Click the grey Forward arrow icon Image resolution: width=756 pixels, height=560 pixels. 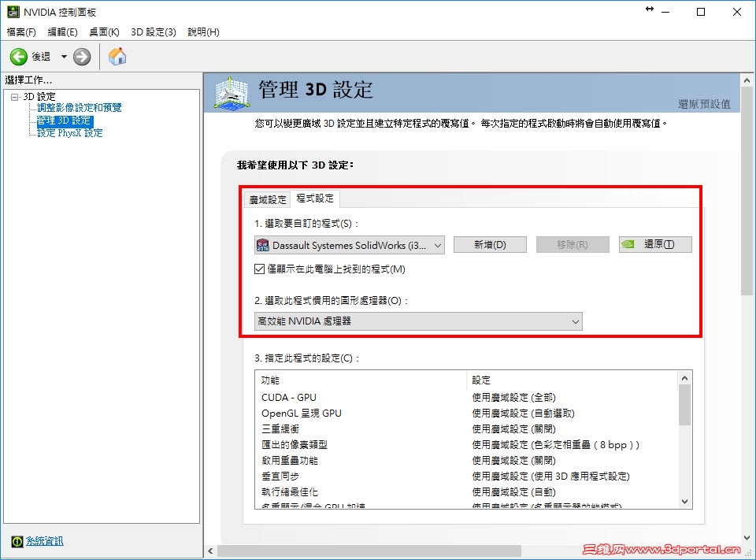[82, 57]
